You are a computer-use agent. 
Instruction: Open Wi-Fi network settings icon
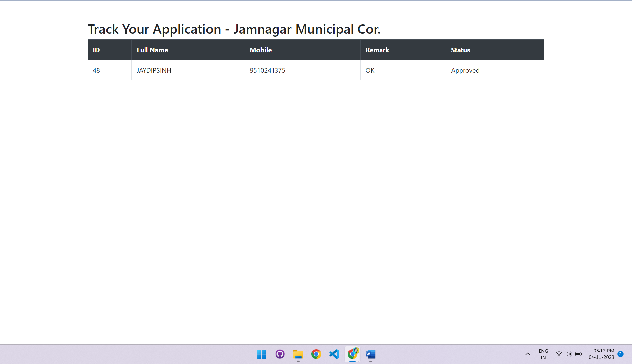(x=559, y=354)
